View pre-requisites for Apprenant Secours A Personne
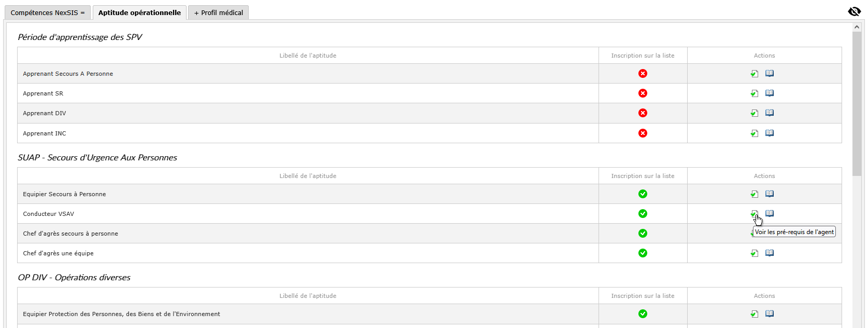 point(755,74)
